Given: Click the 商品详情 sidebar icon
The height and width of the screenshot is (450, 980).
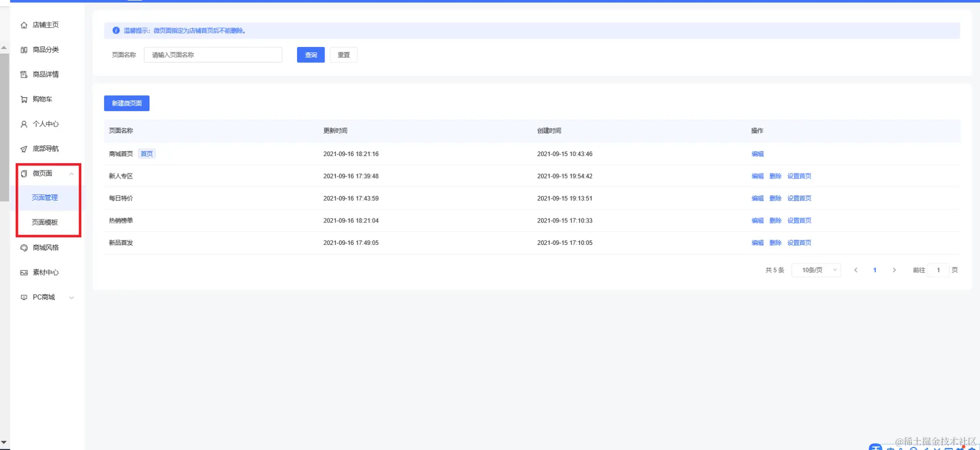Looking at the screenshot, I should [x=24, y=74].
